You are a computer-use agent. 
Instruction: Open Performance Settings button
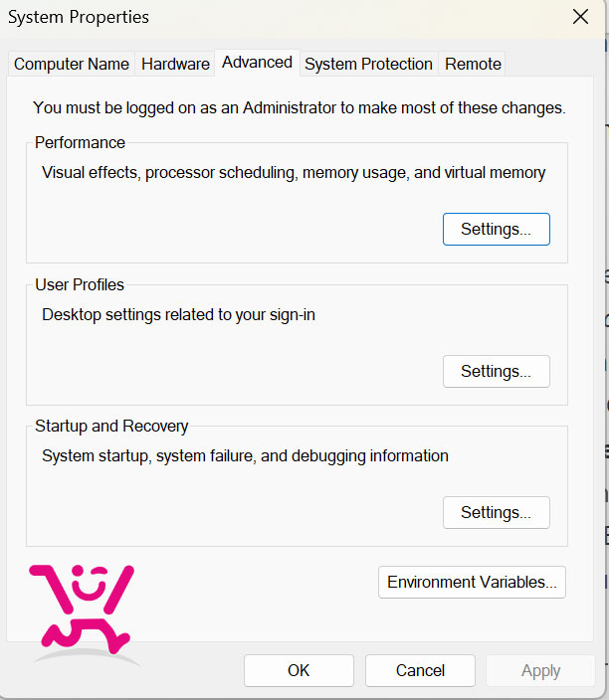coord(496,229)
